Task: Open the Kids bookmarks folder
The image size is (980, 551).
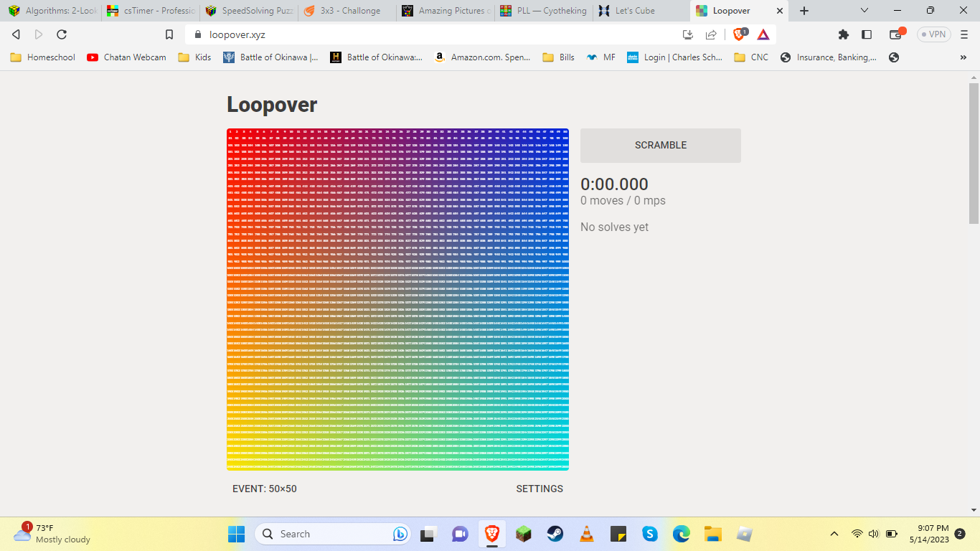Action: (194, 57)
